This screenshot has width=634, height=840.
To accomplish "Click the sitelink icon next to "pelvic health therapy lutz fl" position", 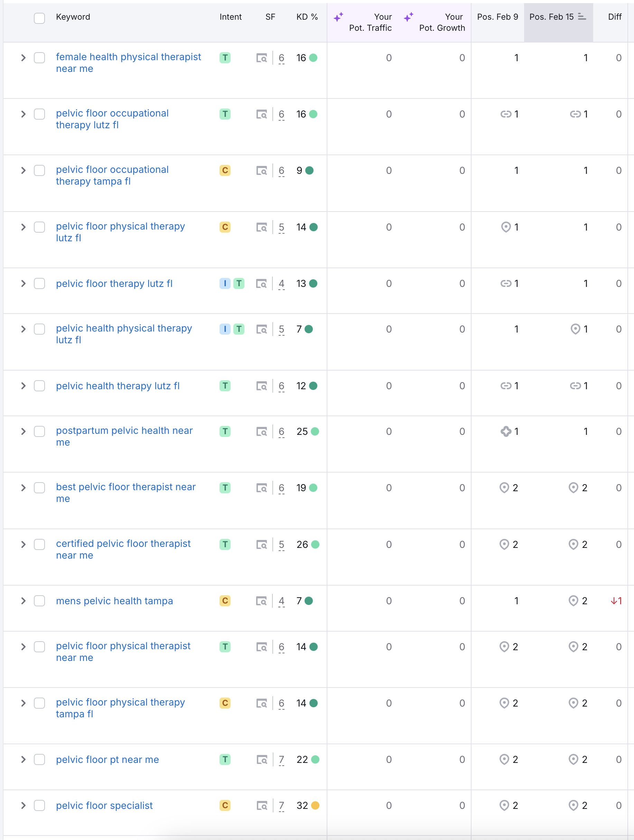I will (506, 386).
